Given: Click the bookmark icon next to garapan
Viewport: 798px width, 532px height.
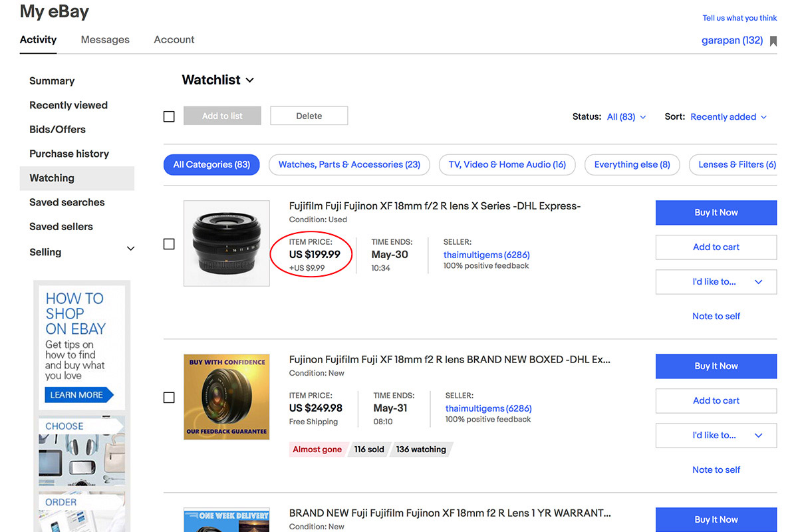Looking at the screenshot, I should [x=773, y=41].
